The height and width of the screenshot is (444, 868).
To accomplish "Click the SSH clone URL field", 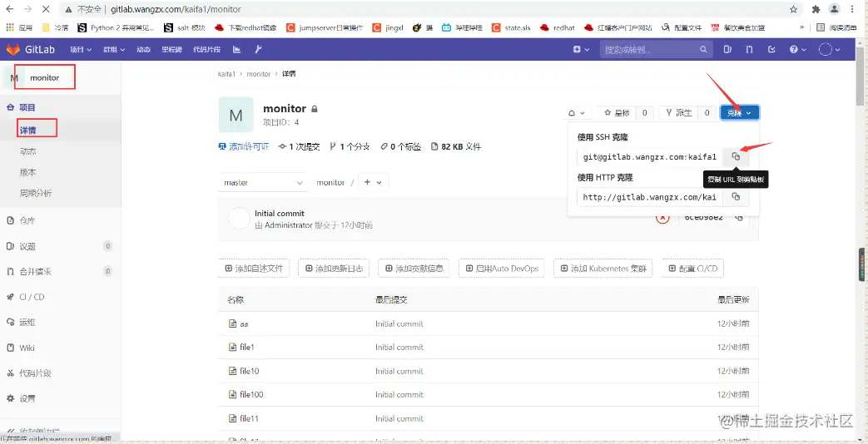I will coord(650,157).
